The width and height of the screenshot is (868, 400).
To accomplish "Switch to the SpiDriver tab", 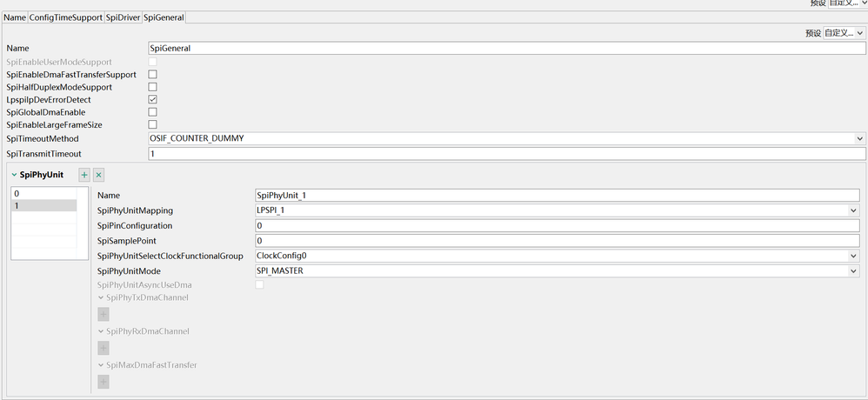I will [x=123, y=17].
